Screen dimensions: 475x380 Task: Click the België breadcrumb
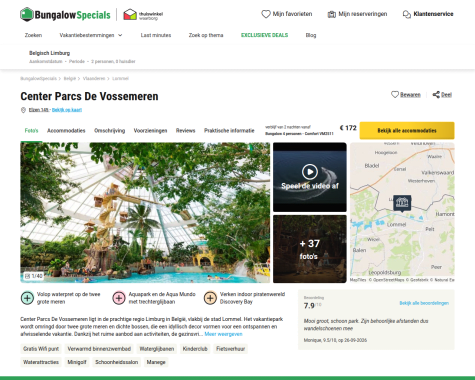[x=70, y=79]
